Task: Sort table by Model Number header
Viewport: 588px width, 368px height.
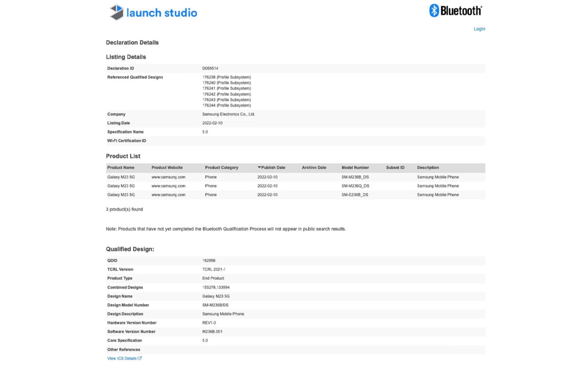Action: pyautogui.click(x=355, y=167)
